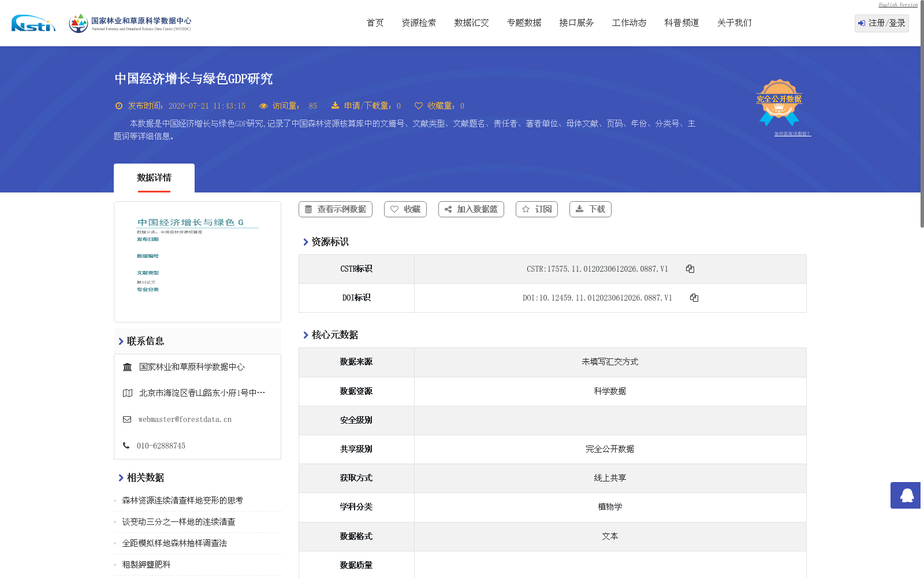Click the map icon next to address
The image size is (924, 578).
pyautogui.click(x=128, y=393)
